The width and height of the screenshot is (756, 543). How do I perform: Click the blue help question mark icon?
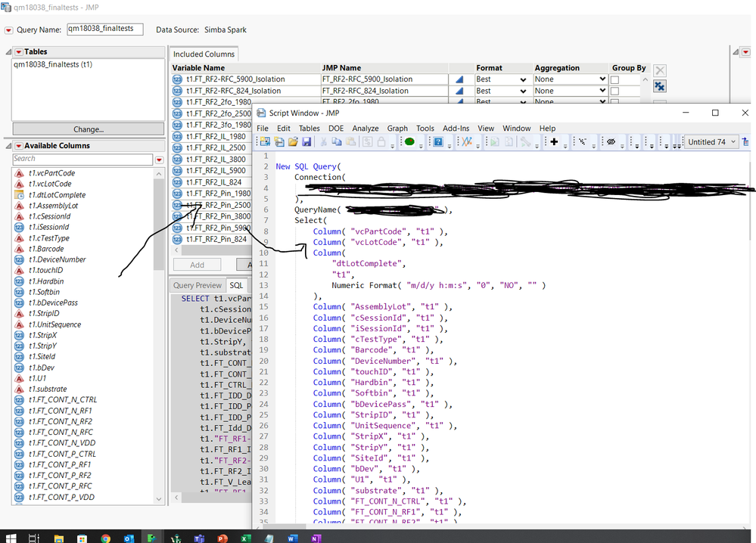[437, 141]
